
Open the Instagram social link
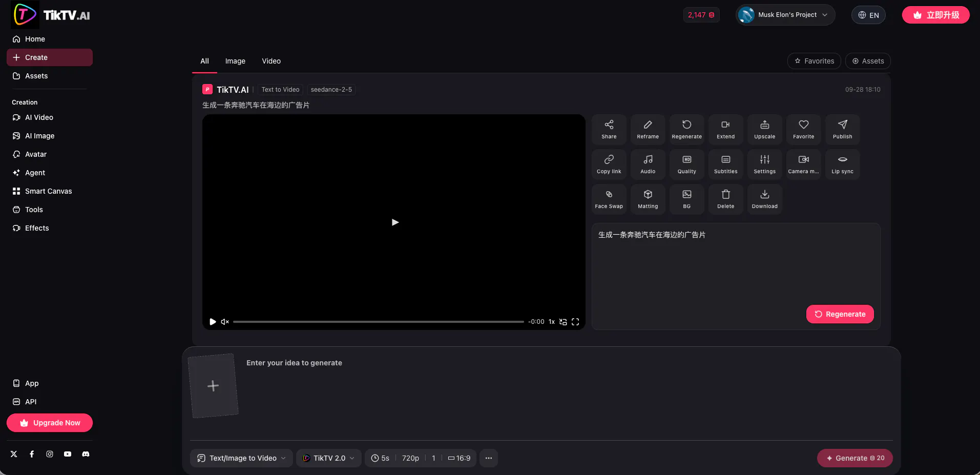click(x=50, y=454)
